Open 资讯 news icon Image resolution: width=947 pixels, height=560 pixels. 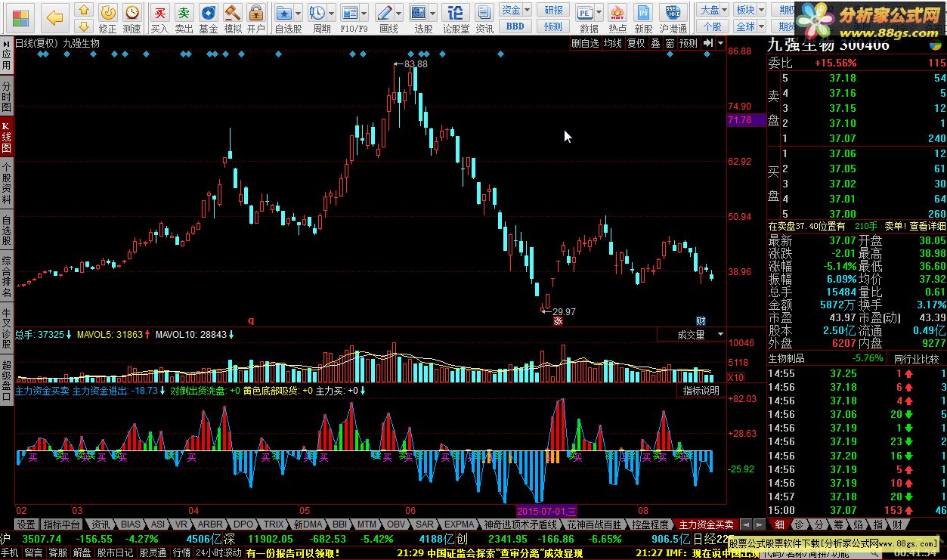point(484,18)
